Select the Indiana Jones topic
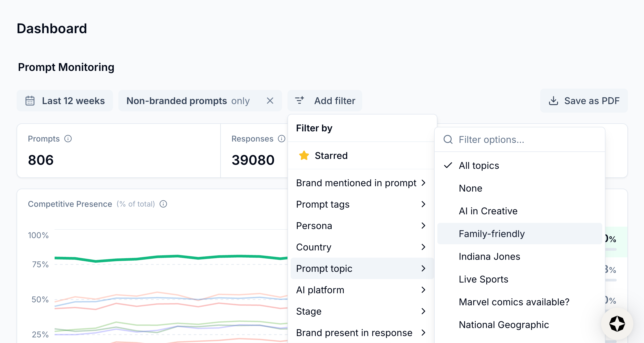Image resolution: width=644 pixels, height=343 pixels. pos(489,257)
